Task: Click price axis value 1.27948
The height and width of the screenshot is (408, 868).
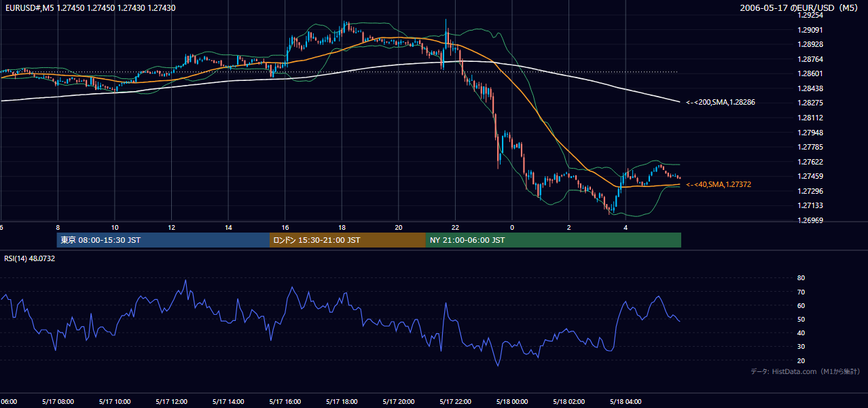Action: point(811,133)
